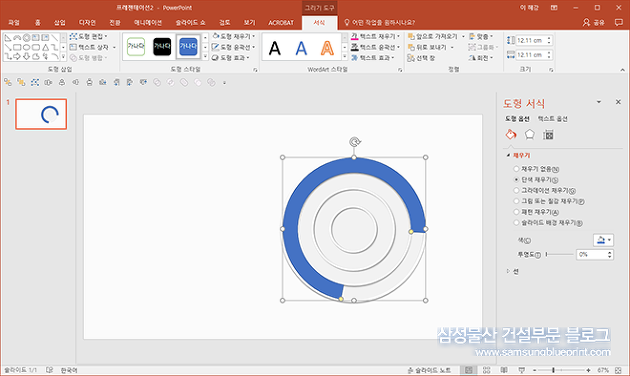
Task: Fit slide to window icon
Action: (618, 370)
